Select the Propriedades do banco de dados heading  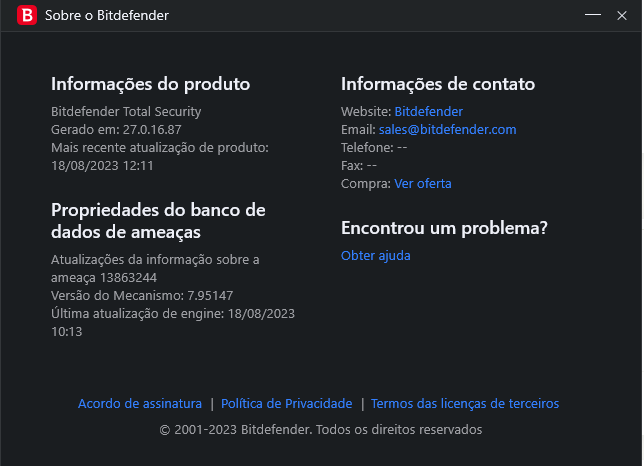tap(158, 221)
